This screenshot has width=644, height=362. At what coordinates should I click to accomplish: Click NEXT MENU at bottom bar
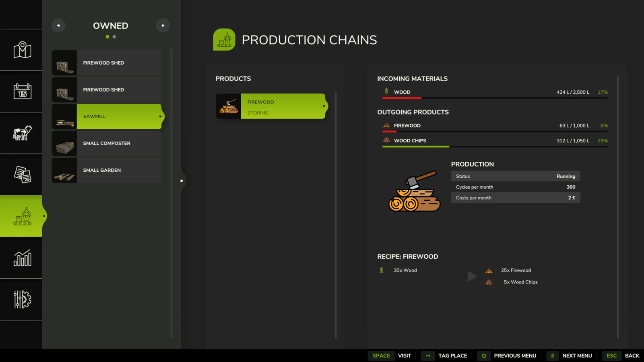(577, 356)
